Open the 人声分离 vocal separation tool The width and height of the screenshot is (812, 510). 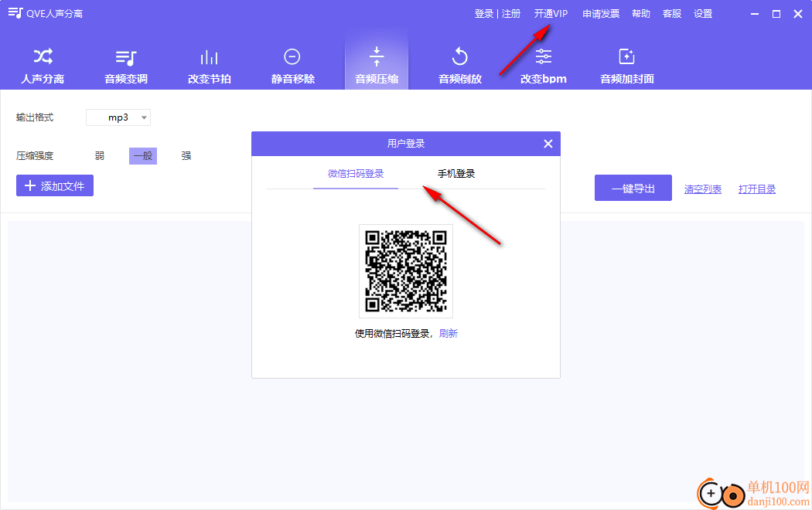[x=43, y=66]
